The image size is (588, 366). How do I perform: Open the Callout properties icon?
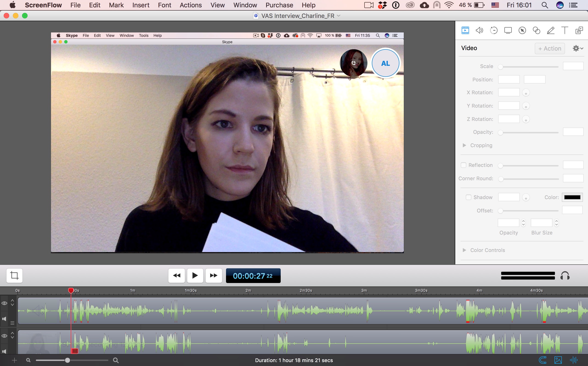click(x=522, y=31)
